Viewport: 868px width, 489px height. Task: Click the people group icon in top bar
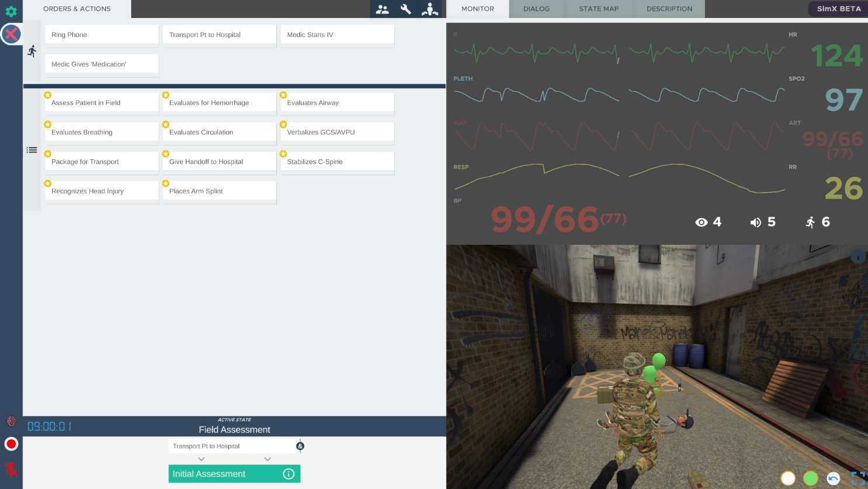point(382,9)
